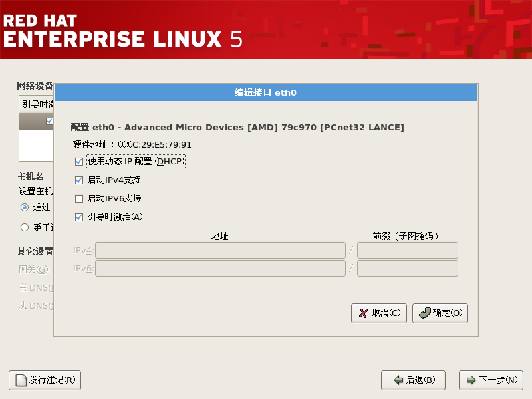Click the 其它设置 heading

[35, 251]
